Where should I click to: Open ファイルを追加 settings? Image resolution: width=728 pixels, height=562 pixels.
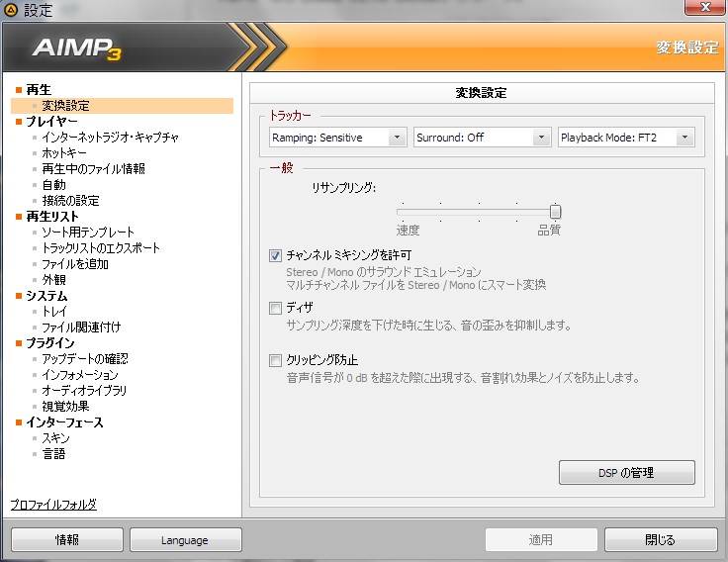[x=75, y=264]
